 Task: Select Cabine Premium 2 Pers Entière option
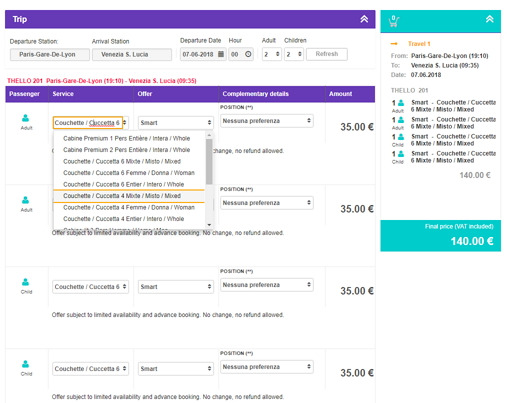[129, 150]
